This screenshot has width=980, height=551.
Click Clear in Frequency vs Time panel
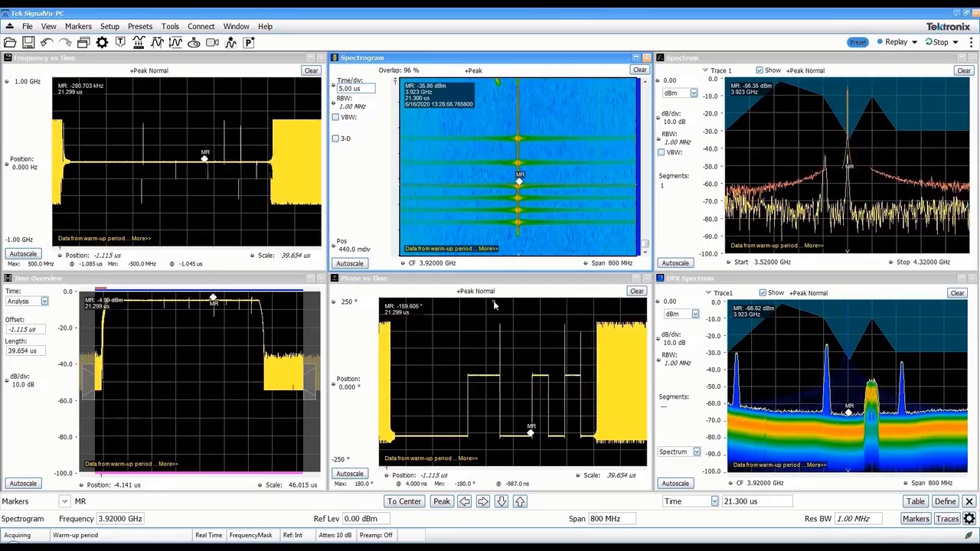click(311, 70)
